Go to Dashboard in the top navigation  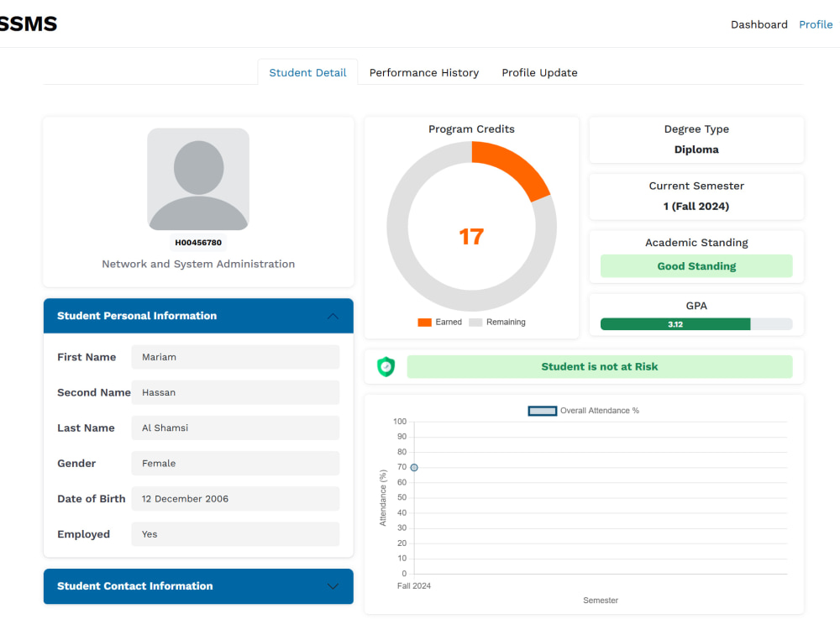[759, 24]
